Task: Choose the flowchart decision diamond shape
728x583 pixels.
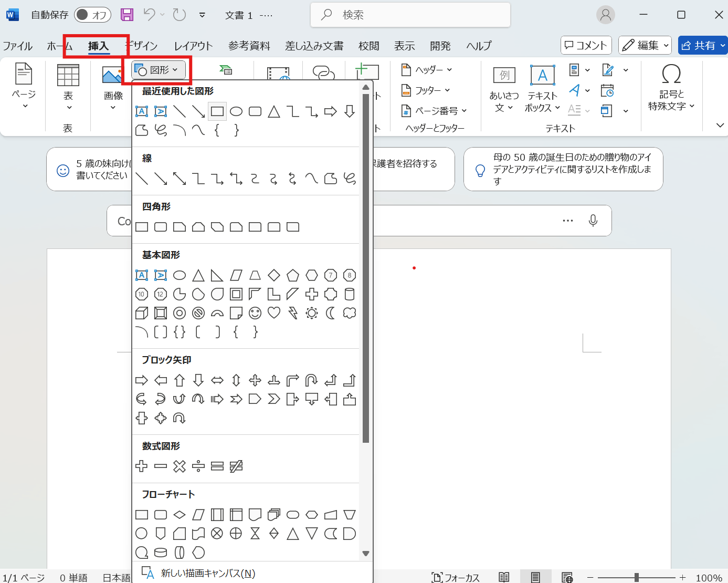Action: 179,515
